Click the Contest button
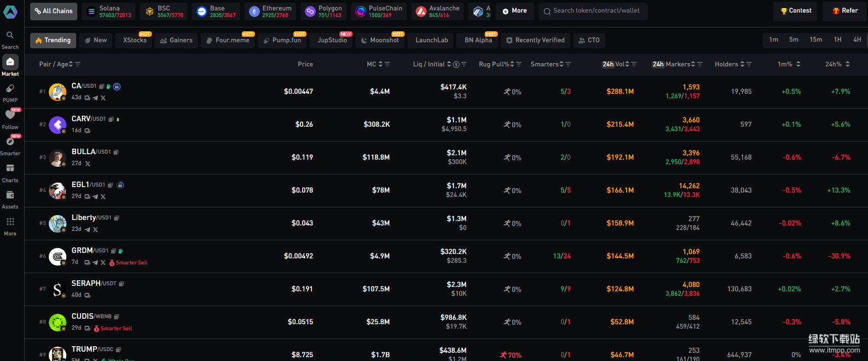868x361 pixels. point(795,11)
